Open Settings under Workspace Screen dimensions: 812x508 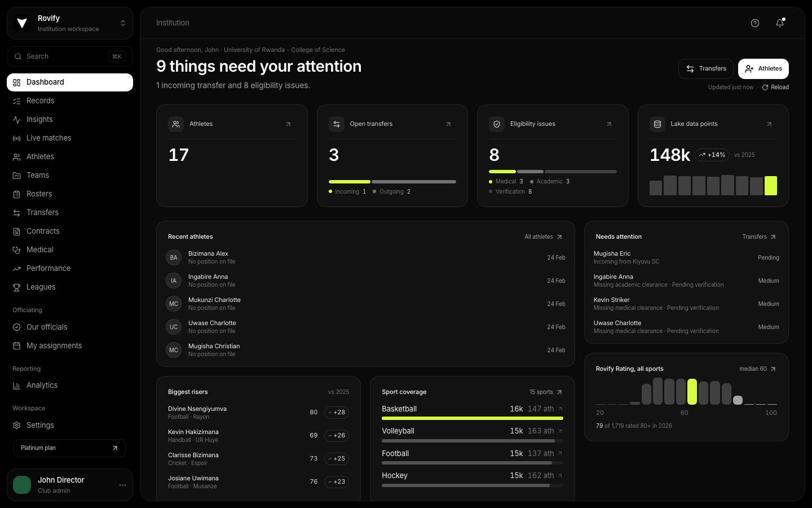(70, 426)
